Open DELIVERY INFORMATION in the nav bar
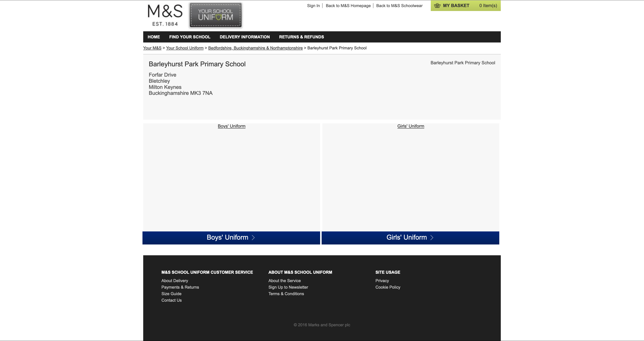 click(245, 37)
